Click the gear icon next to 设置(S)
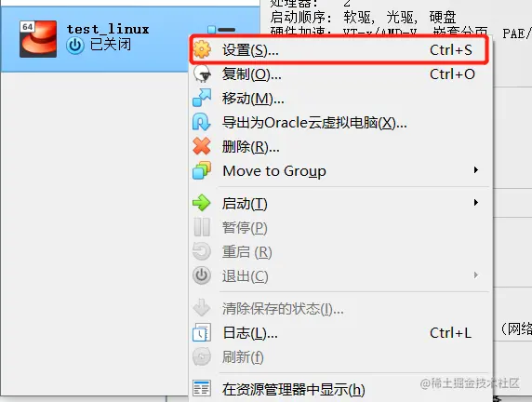The image size is (532, 402). 202,49
